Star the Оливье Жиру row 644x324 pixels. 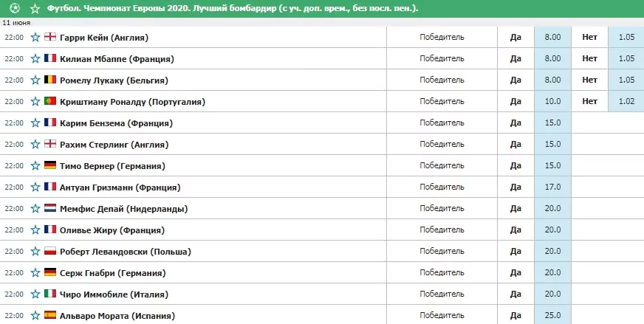pyautogui.click(x=35, y=230)
